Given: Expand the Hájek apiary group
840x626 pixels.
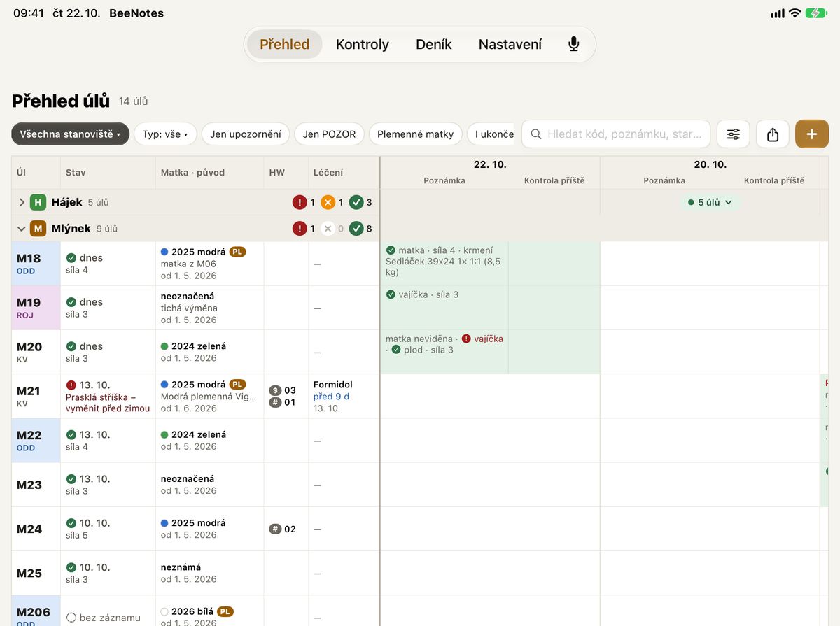Looking at the screenshot, I should click(x=22, y=203).
